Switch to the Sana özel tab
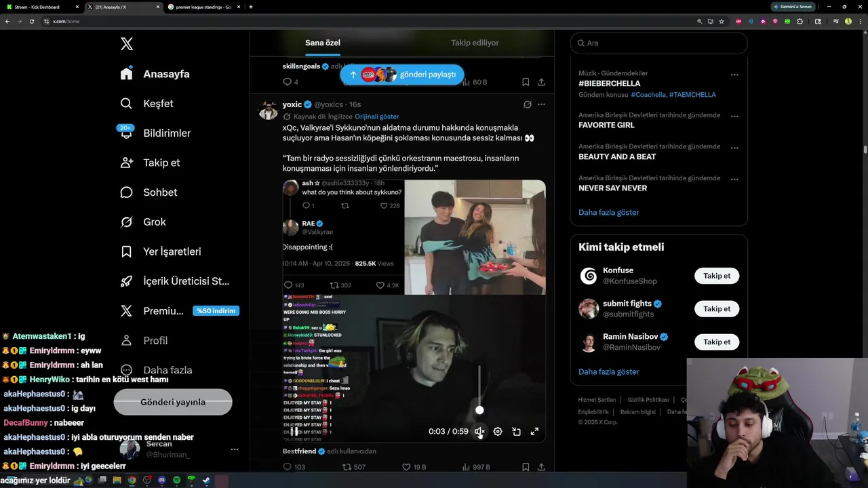Image resolution: width=868 pixels, height=488 pixels. tap(323, 43)
